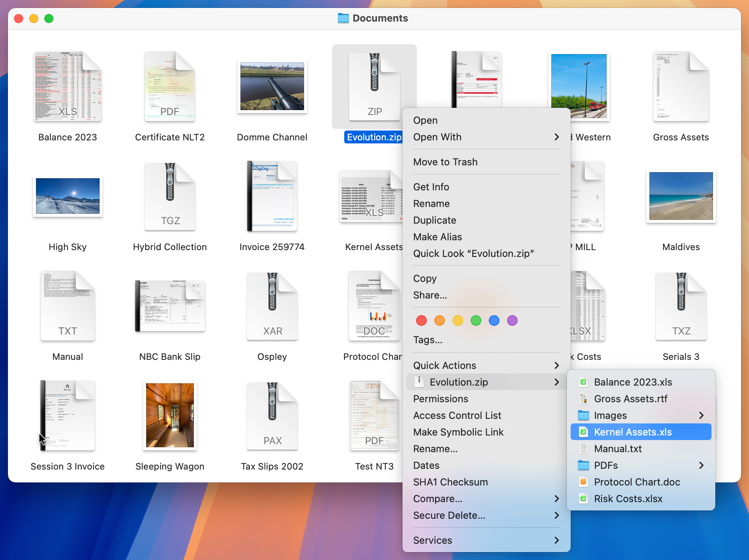Expand the Secure Delete… submenu
This screenshot has height=560, width=749.
point(487,515)
